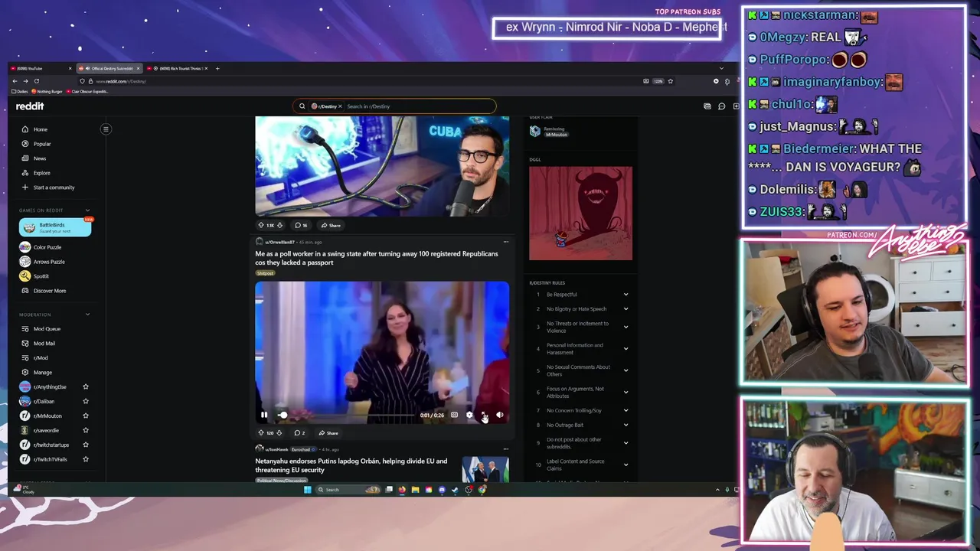
Task: Mute the video volume speaker icon
Action: [499, 415]
